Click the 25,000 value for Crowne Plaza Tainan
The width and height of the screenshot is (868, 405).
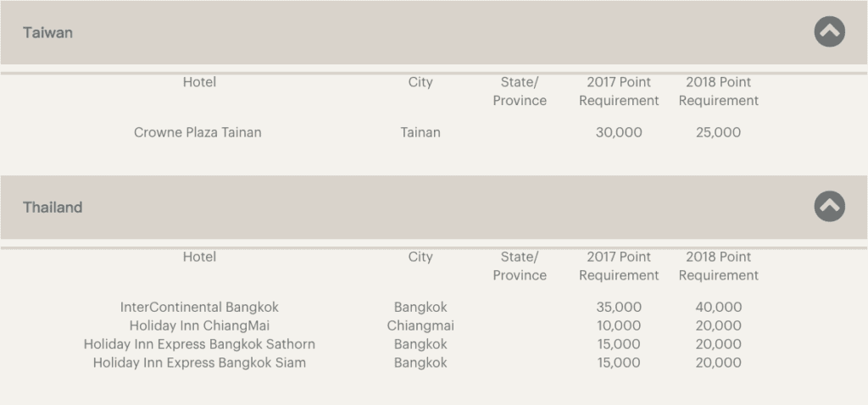pos(719,132)
